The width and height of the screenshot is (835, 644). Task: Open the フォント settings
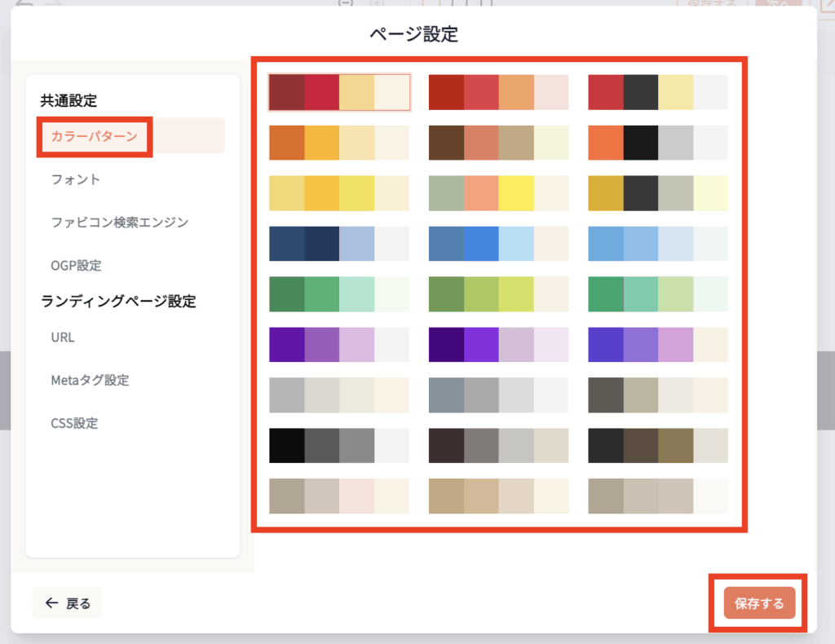[x=75, y=179]
